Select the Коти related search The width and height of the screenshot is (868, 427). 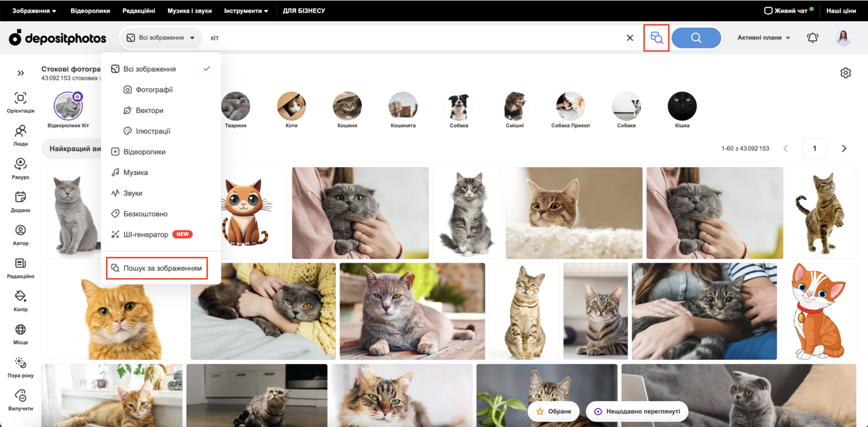291,110
